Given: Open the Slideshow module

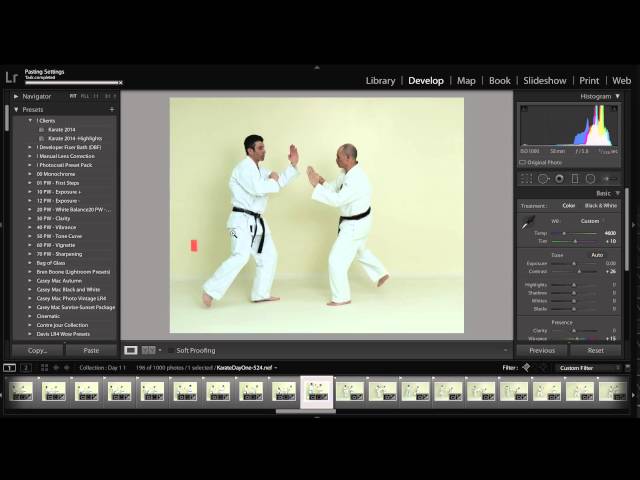Looking at the screenshot, I should click(x=545, y=81).
